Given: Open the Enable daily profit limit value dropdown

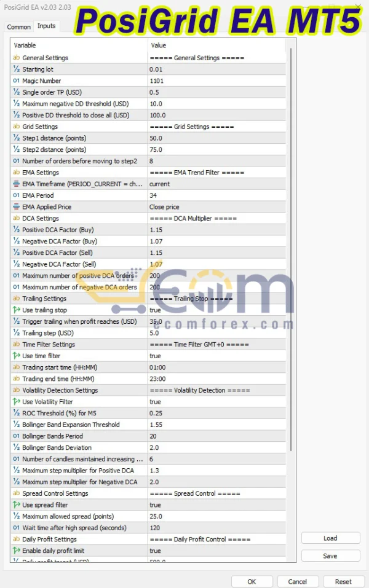Looking at the screenshot, I should [216, 551].
